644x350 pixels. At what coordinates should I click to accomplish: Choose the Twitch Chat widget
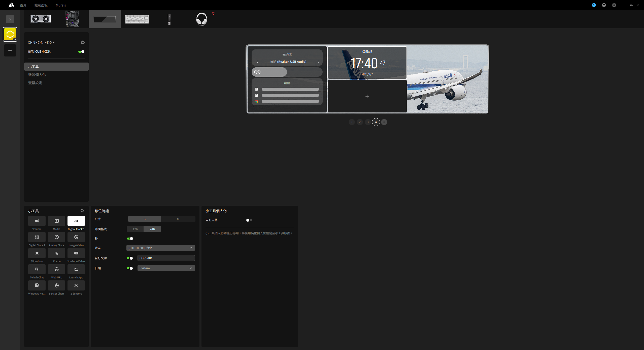(37, 269)
